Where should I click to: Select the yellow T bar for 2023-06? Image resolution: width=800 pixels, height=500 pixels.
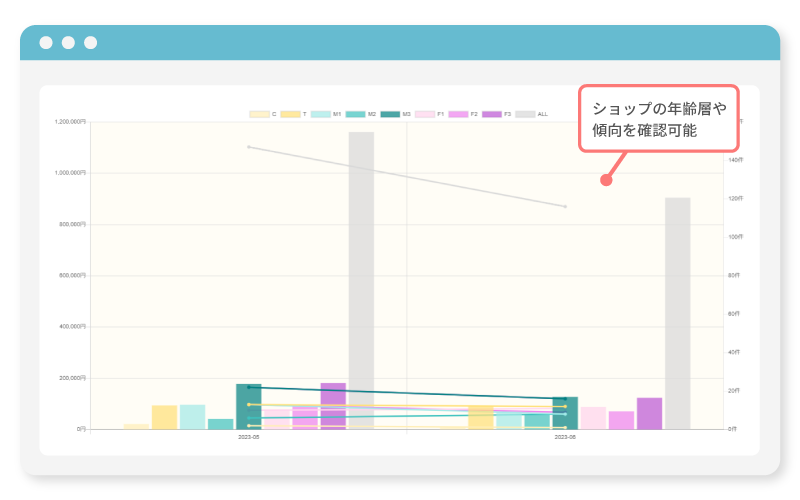[x=481, y=418]
